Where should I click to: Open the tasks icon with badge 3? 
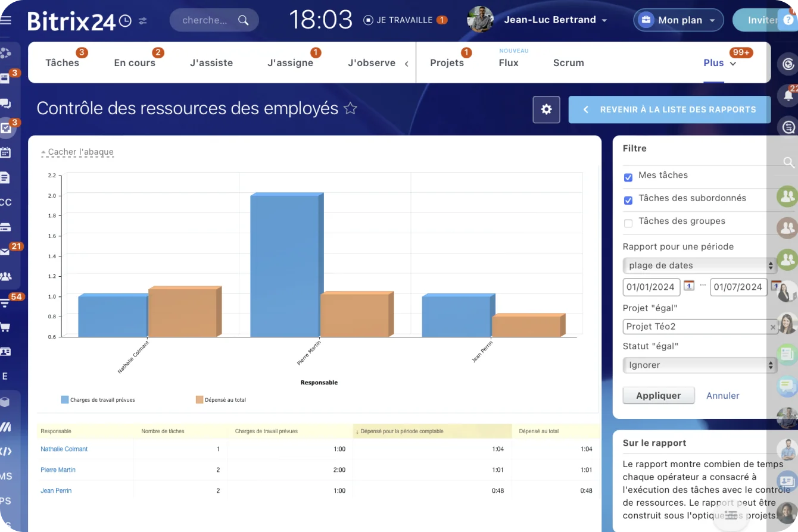(x=5, y=128)
